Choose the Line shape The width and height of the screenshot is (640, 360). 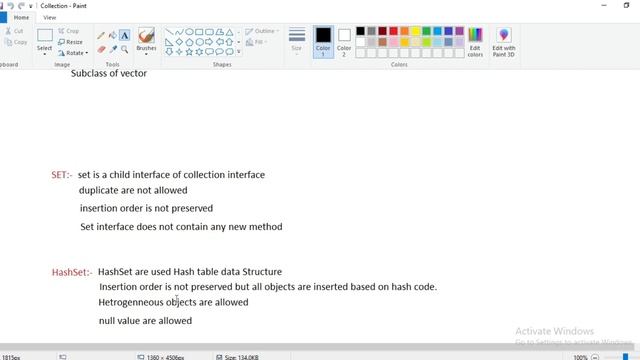coord(169,32)
